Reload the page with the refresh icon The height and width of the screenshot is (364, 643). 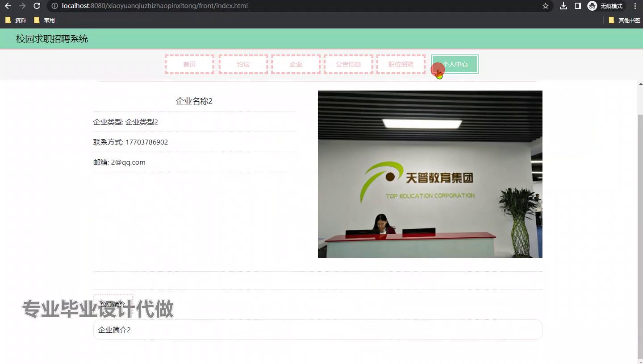pos(37,6)
